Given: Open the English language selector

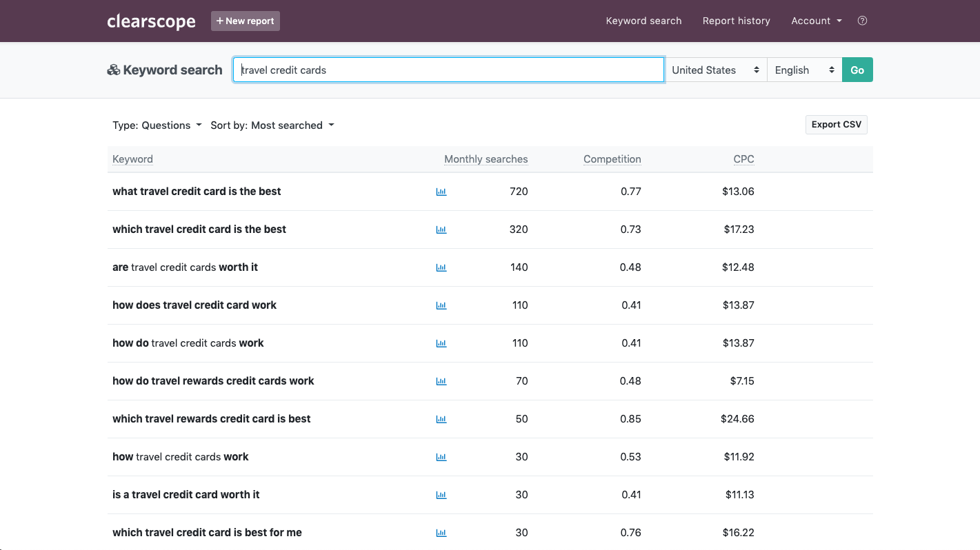Looking at the screenshot, I should click(x=805, y=70).
